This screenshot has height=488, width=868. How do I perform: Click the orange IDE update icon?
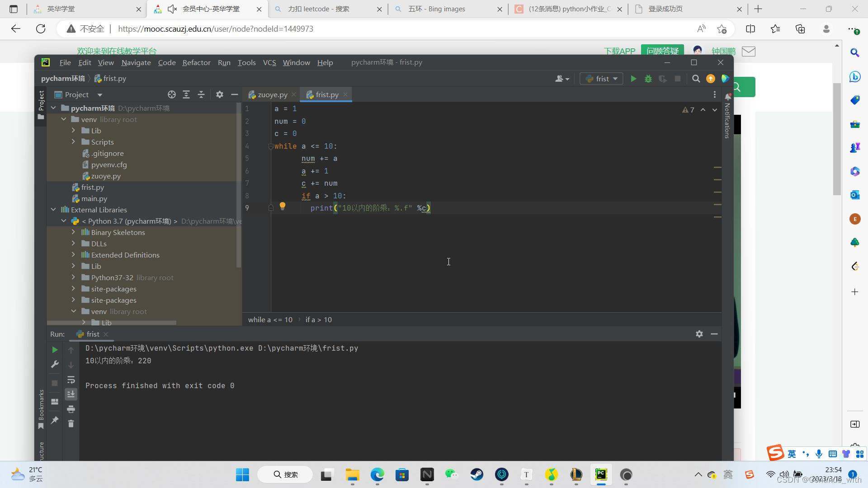711,79
